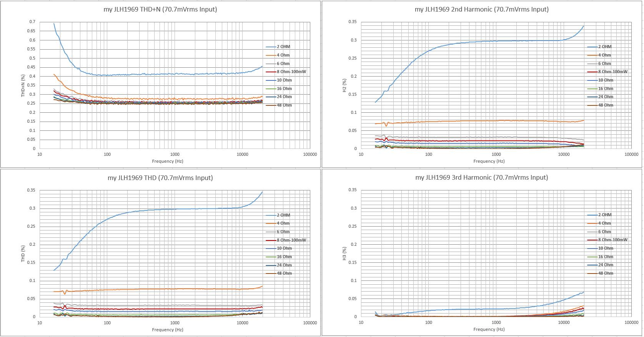This screenshot has height=337, width=644.
Task: Click 48 Ohm legend entry in 3rd Harmonic chart
Action: point(601,273)
